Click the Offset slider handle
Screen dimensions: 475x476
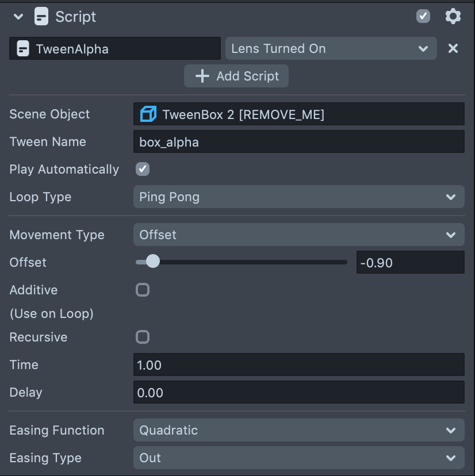152,262
